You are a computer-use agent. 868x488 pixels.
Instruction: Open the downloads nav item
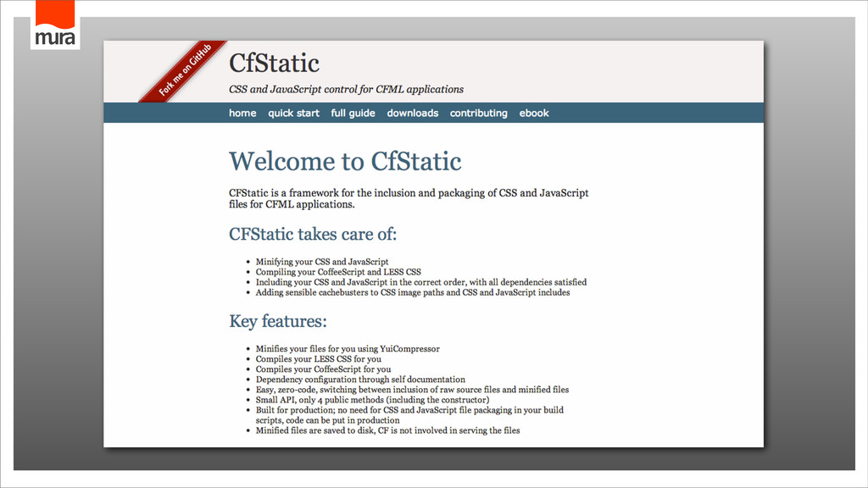(413, 113)
